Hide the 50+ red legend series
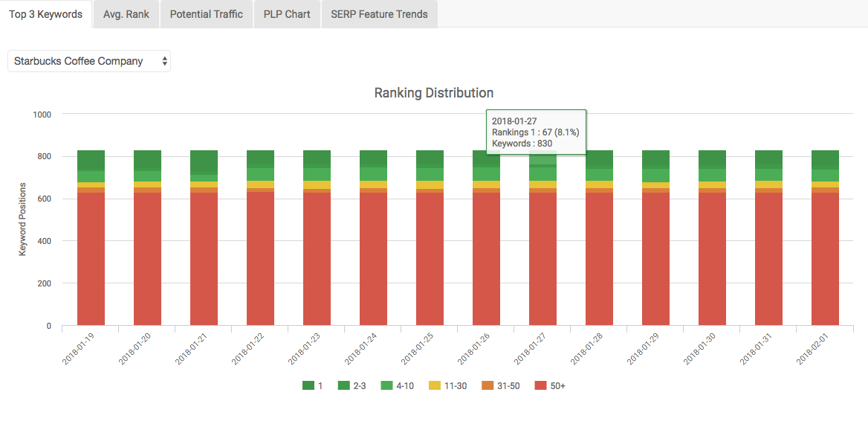Screen dimensions: 868x427 pos(550,385)
